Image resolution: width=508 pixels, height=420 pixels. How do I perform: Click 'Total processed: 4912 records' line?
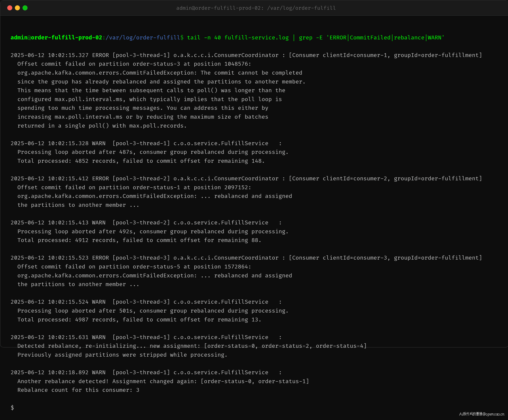pyautogui.click(x=139, y=240)
